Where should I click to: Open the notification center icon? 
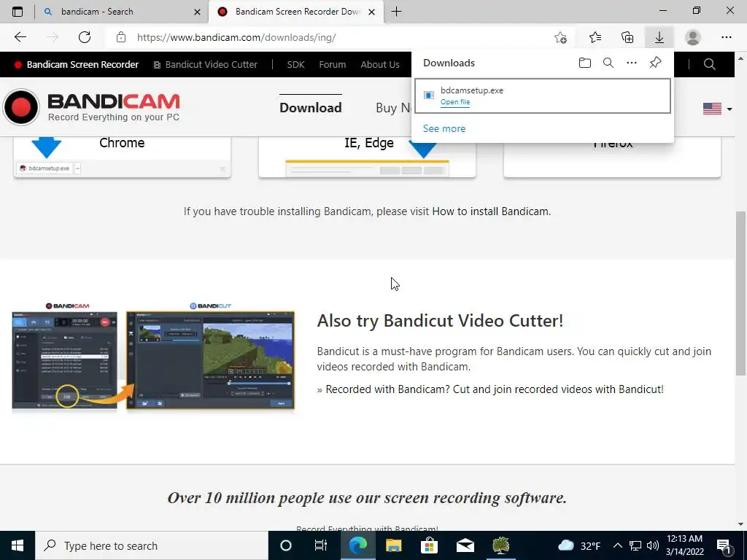click(724, 545)
